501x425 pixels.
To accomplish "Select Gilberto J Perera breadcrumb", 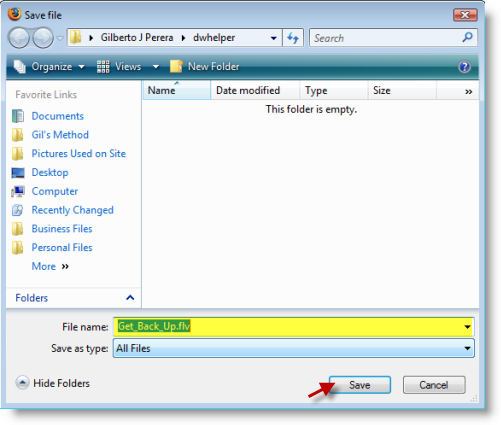I will [x=137, y=38].
